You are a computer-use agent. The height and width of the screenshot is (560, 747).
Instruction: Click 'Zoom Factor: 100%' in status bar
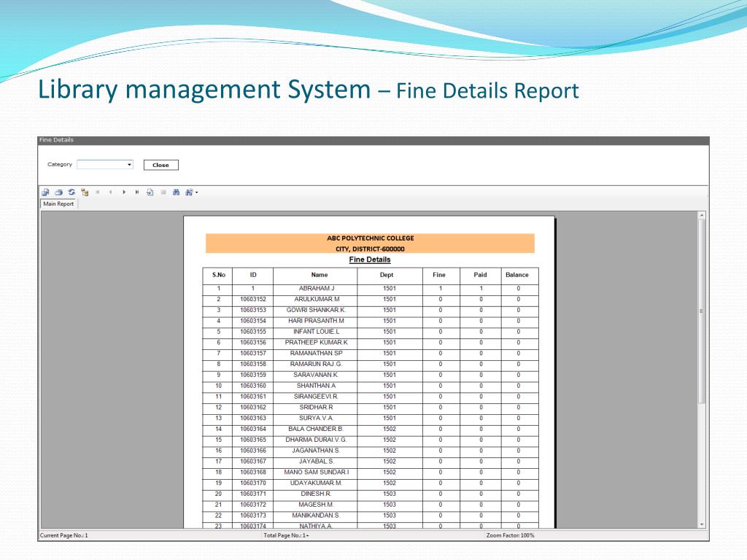(x=510, y=536)
